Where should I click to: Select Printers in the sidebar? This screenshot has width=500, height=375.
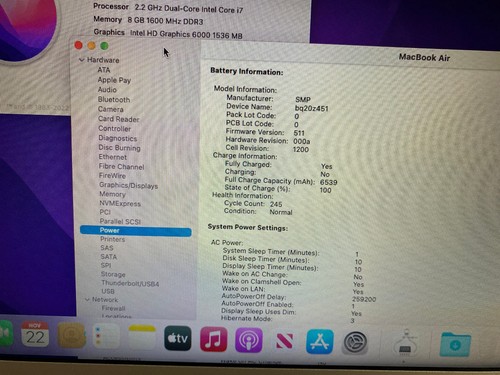(113, 239)
